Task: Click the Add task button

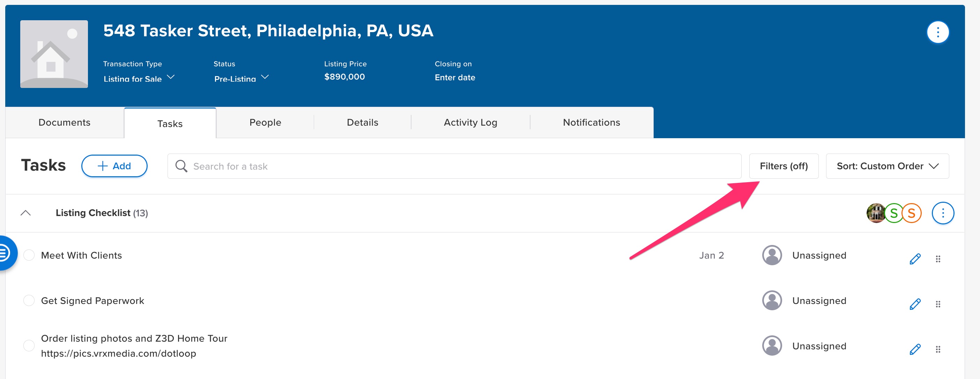Action: 114,166
